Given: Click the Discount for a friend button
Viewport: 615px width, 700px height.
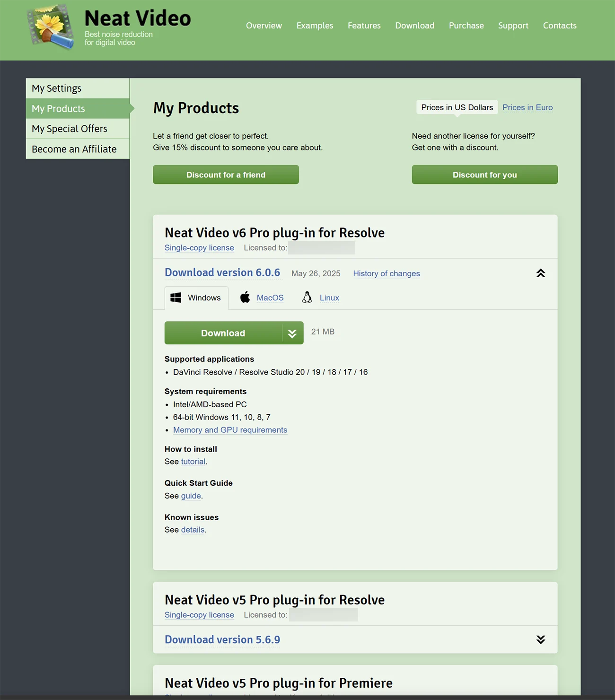Looking at the screenshot, I should (x=226, y=175).
